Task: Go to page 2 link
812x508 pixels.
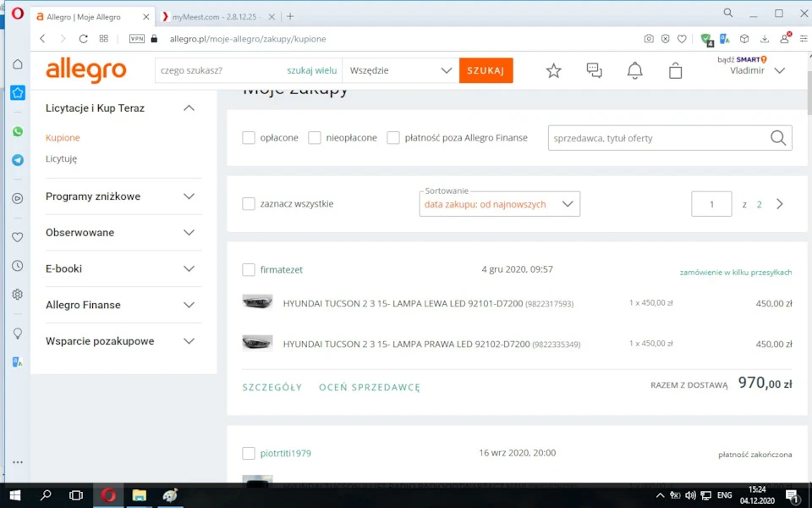Action: coord(760,204)
